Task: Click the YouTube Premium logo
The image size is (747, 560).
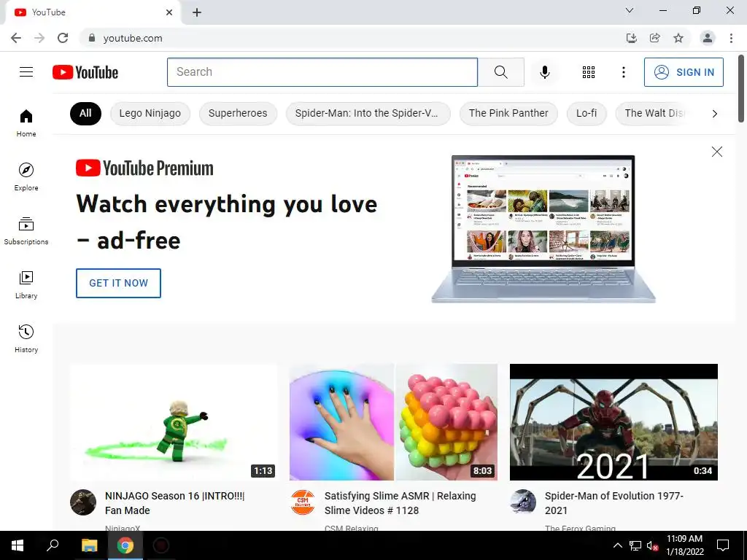Action: pos(145,168)
